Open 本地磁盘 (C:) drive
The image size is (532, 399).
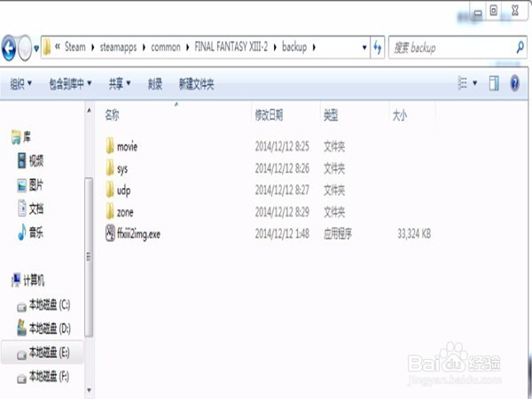tap(50, 305)
